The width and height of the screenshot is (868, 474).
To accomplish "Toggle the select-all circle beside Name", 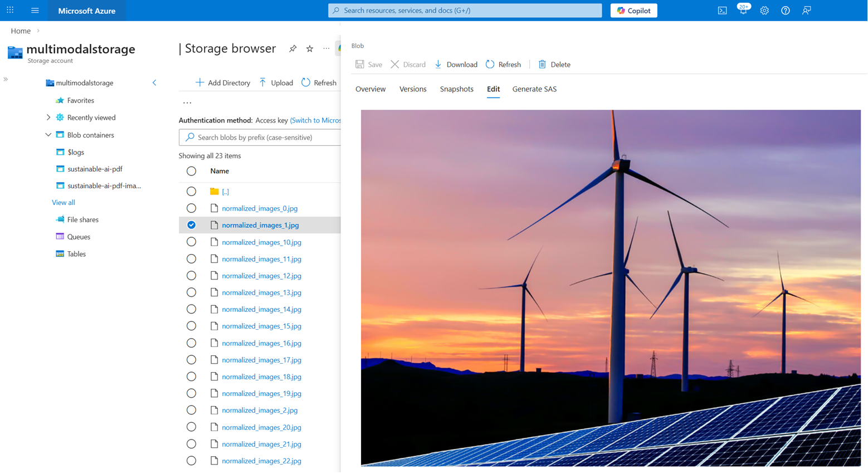I will [x=191, y=171].
